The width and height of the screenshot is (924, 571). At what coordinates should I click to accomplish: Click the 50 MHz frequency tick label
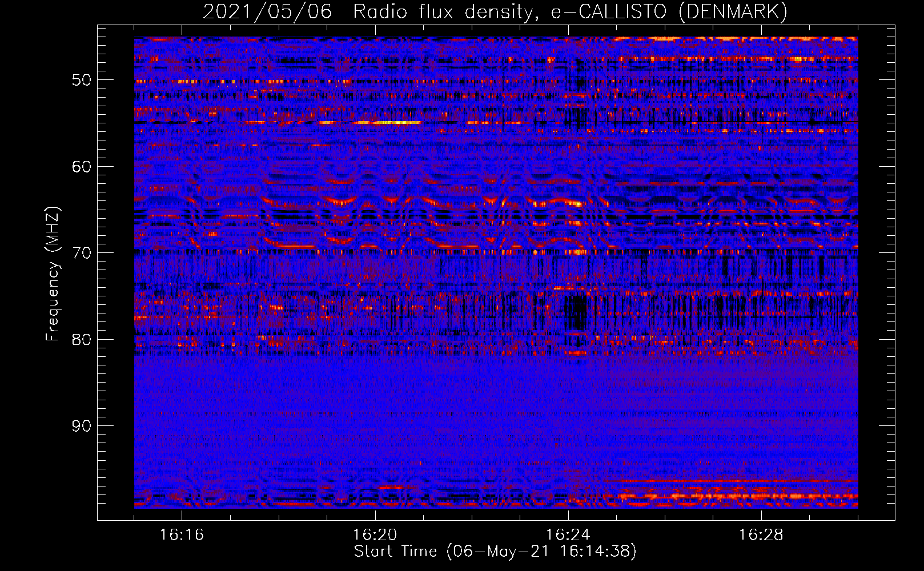[x=81, y=80]
